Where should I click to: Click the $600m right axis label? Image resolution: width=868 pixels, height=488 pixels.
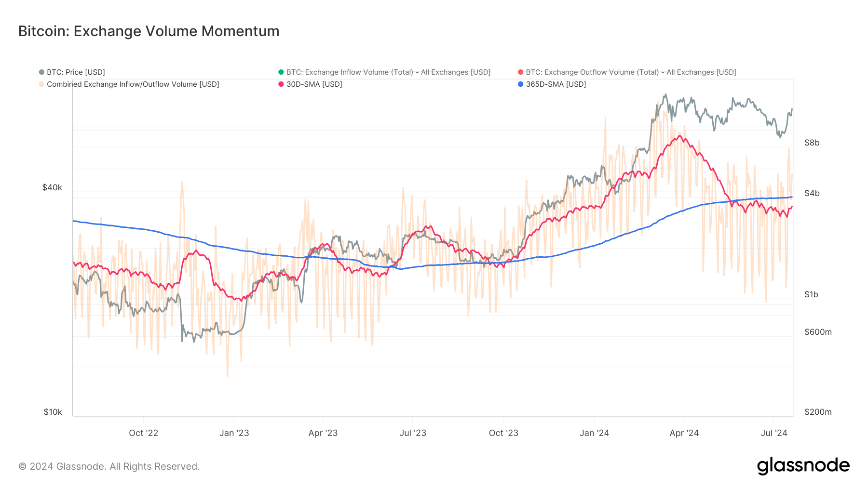818,332
